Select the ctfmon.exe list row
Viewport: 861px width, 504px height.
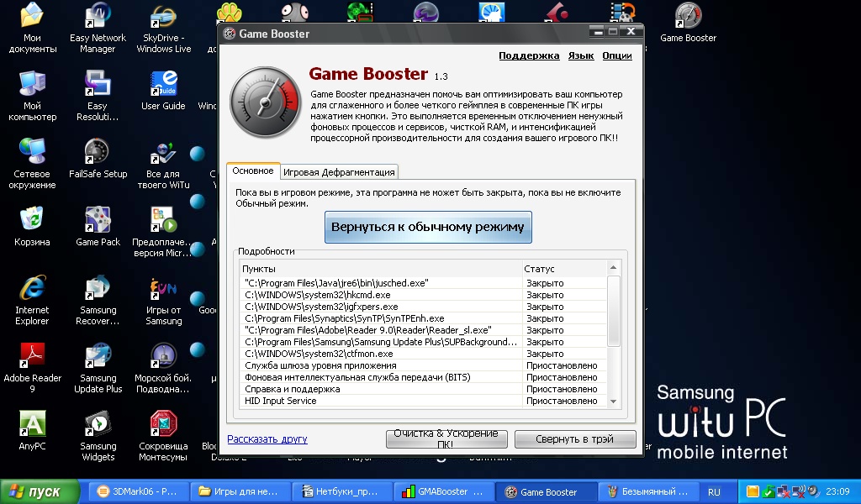[424, 354]
